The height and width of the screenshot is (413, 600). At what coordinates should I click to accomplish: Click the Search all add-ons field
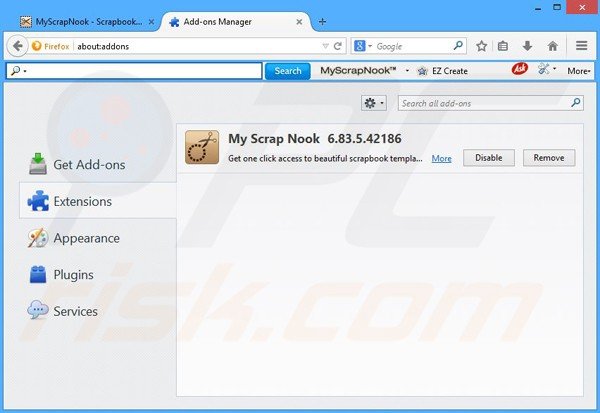click(491, 103)
